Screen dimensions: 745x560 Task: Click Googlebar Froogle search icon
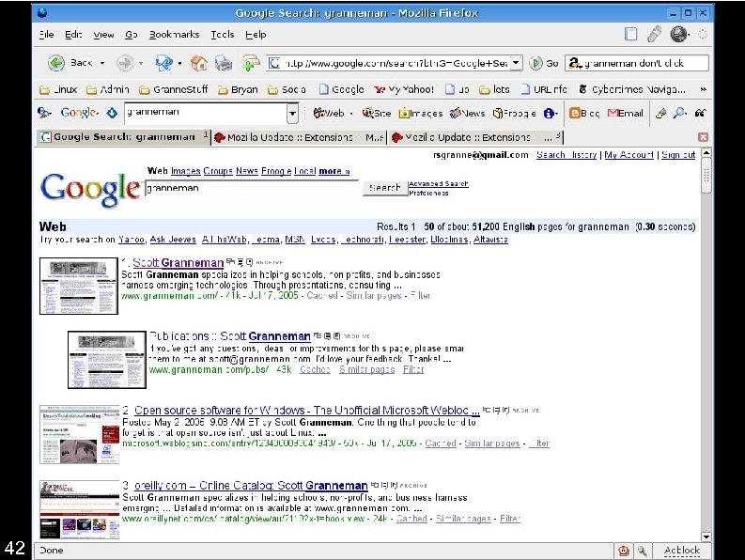515,113
